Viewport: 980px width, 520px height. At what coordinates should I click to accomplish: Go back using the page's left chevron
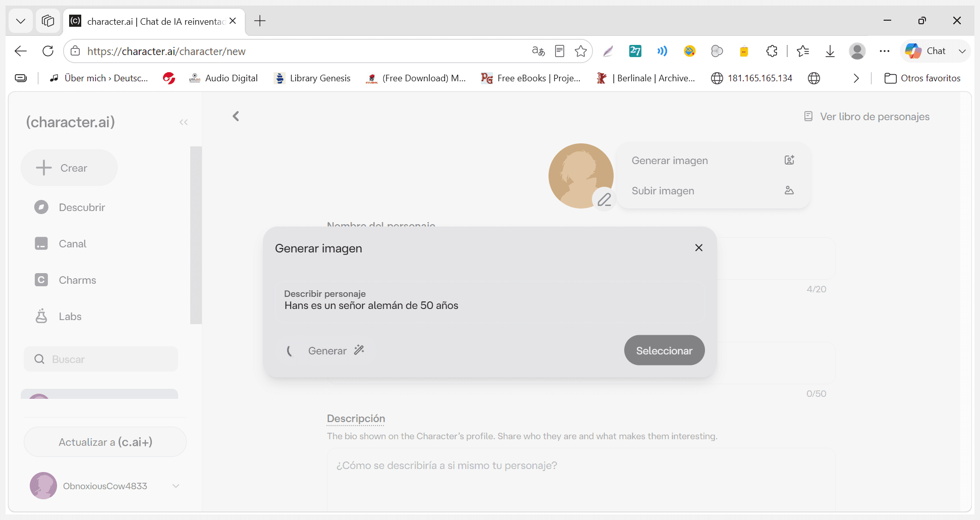tap(236, 116)
